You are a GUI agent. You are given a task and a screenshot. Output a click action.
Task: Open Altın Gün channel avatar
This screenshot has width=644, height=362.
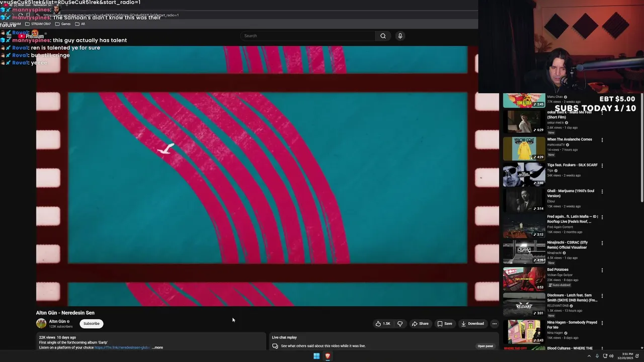tap(41, 323)
